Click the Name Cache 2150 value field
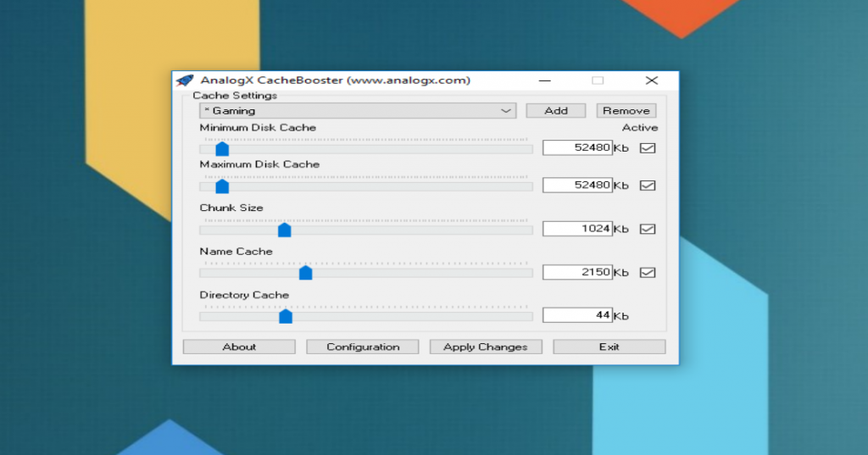 (577, 272)
